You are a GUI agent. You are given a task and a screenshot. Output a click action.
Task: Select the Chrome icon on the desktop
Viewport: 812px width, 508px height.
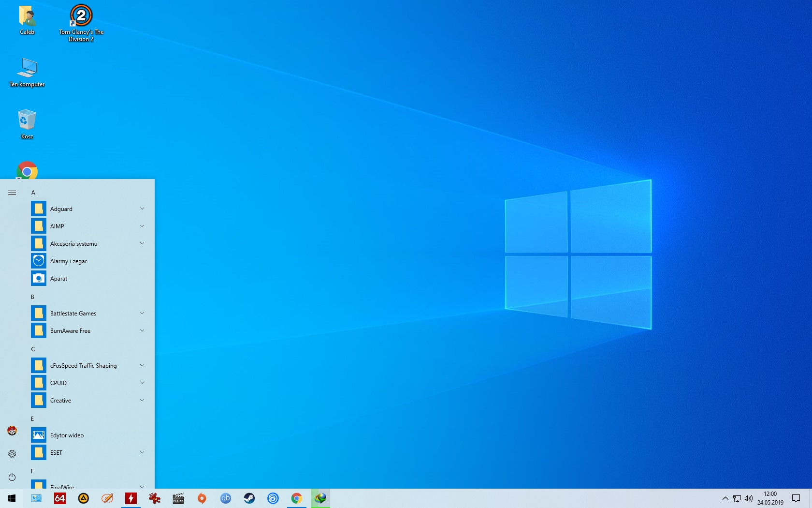coord(27,170)
